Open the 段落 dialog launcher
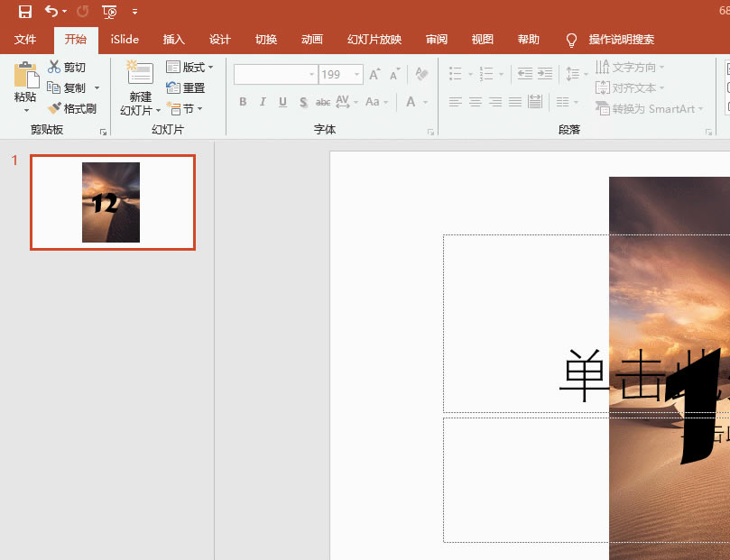 pos(708,132)
